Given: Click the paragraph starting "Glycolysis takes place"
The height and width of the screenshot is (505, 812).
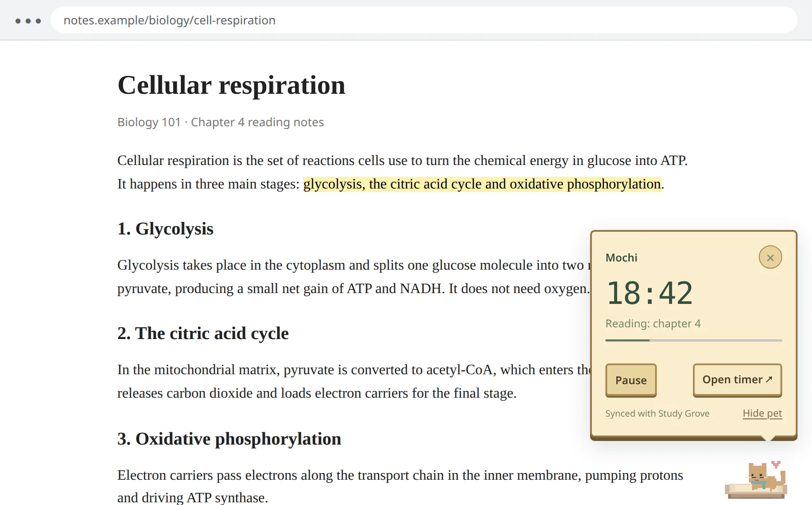Looking at the screenshot, I should [354, 277].
